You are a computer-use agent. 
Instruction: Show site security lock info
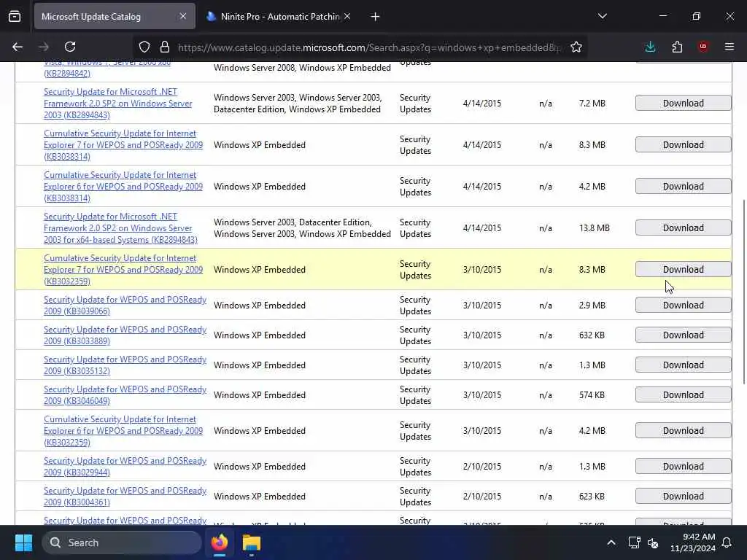tap(165, 47)
